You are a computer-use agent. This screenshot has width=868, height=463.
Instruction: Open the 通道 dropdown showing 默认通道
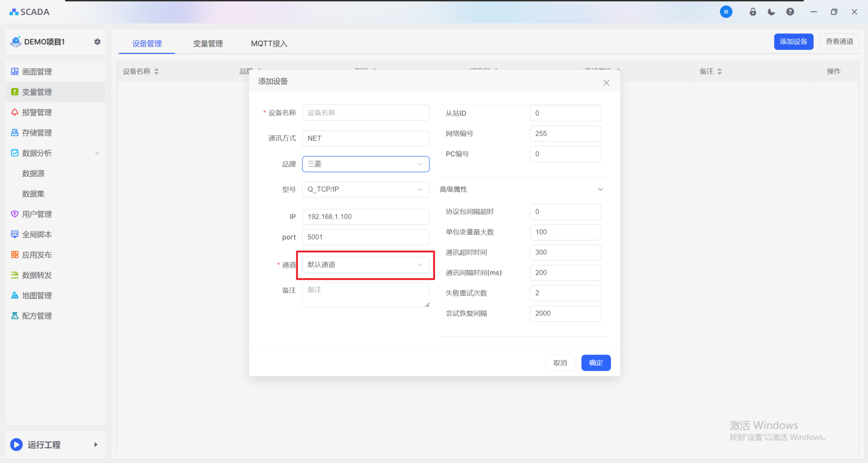coord(366,265)
